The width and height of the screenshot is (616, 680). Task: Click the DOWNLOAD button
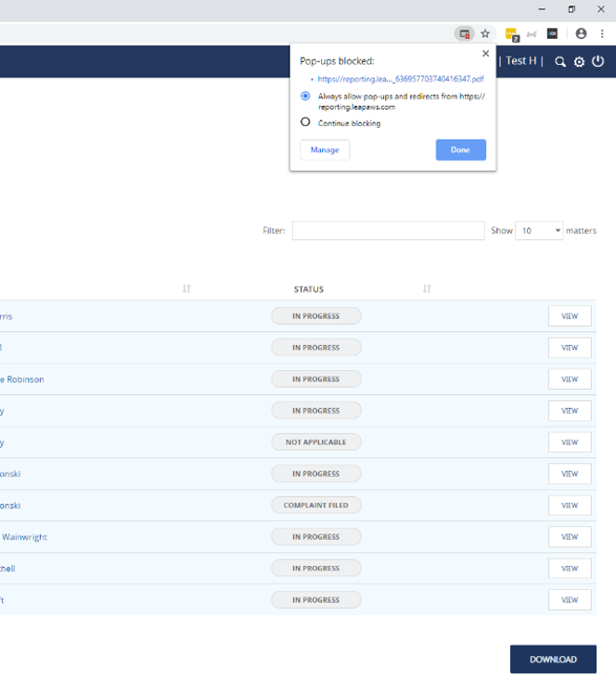553,660
